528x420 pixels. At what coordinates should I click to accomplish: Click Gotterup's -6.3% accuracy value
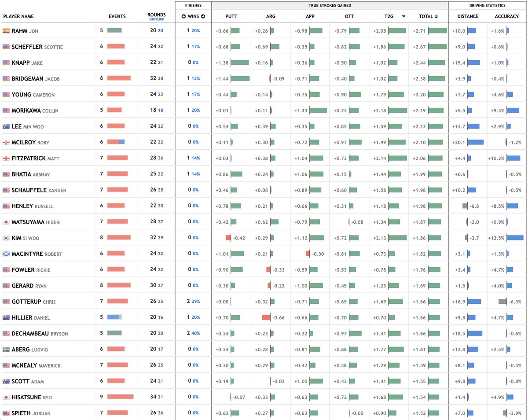[x=515, y=302]
